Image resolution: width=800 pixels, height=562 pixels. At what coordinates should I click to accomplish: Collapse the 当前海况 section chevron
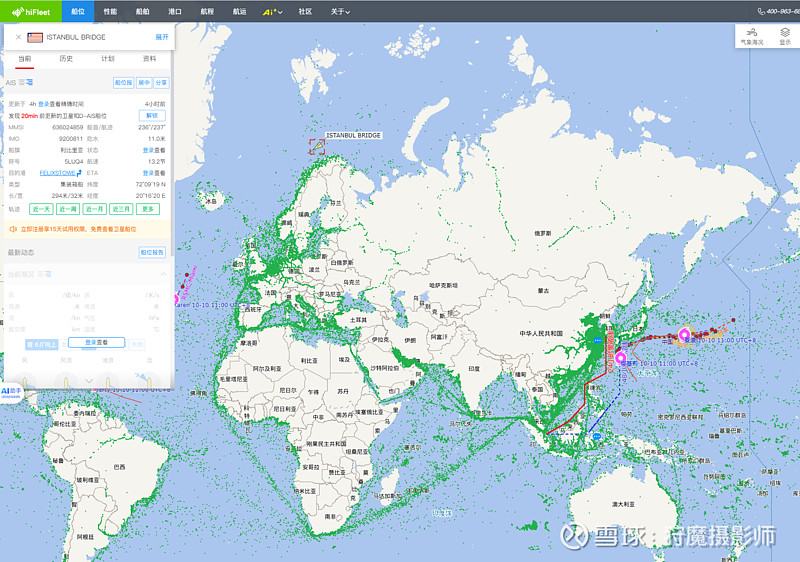164,274
